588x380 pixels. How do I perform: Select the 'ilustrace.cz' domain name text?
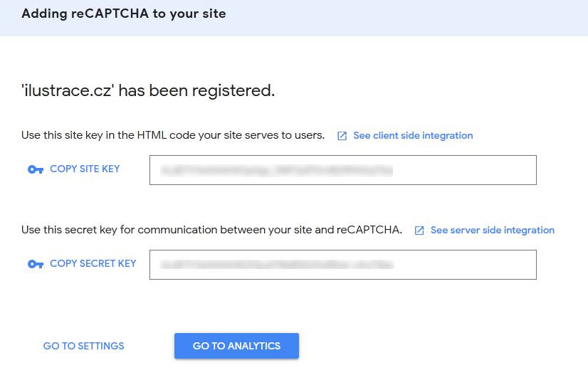pos(69,91)
